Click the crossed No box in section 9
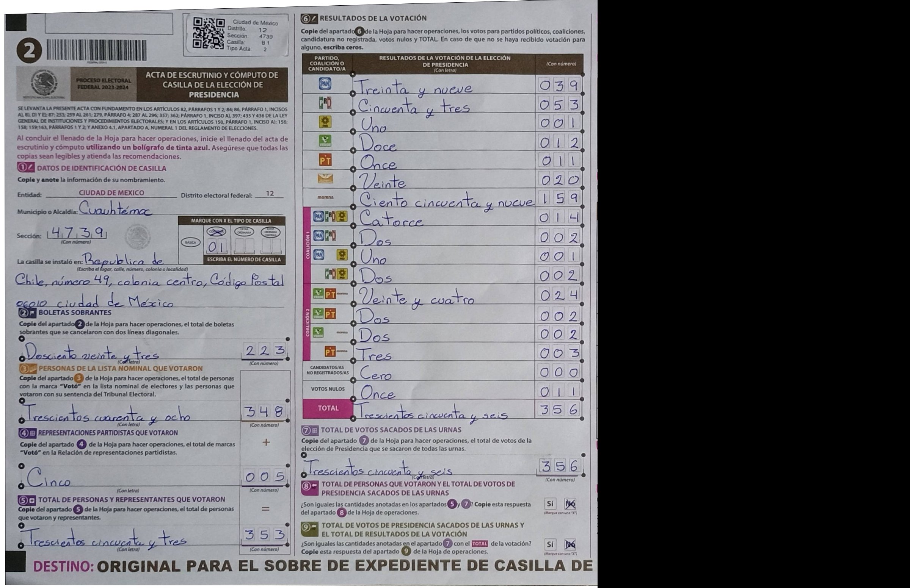910x588 pixels. 570,544
